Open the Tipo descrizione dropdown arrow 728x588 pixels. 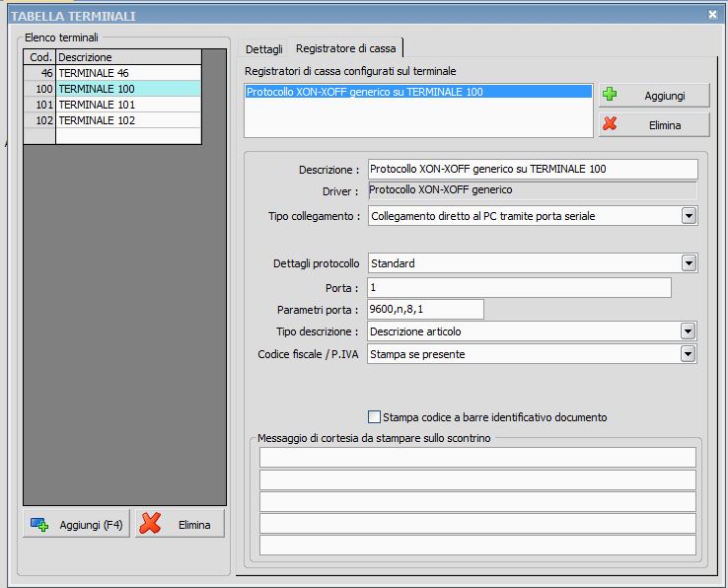tap(689, 331)
